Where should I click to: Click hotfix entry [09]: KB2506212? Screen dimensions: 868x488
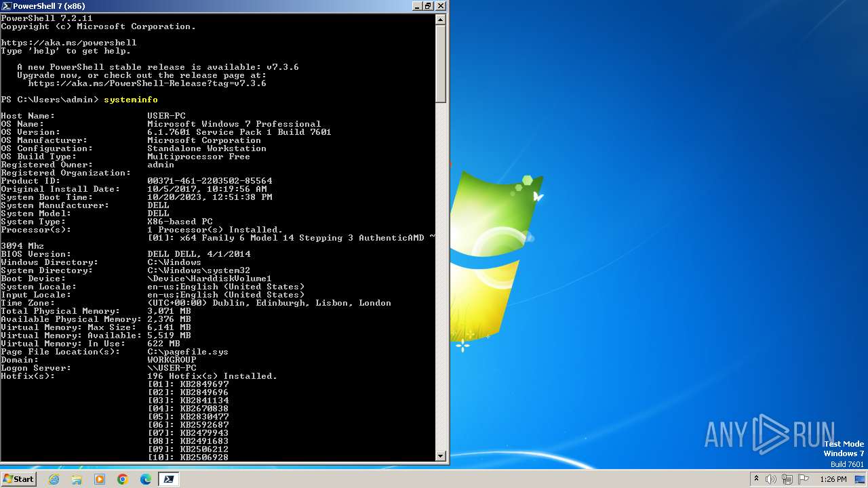tap(188, 449)
